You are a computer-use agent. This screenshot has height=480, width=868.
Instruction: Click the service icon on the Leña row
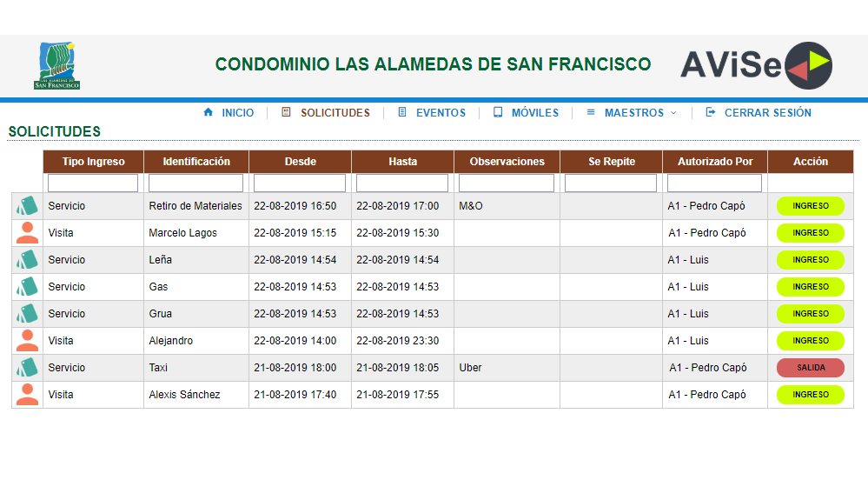pos(27,260)
